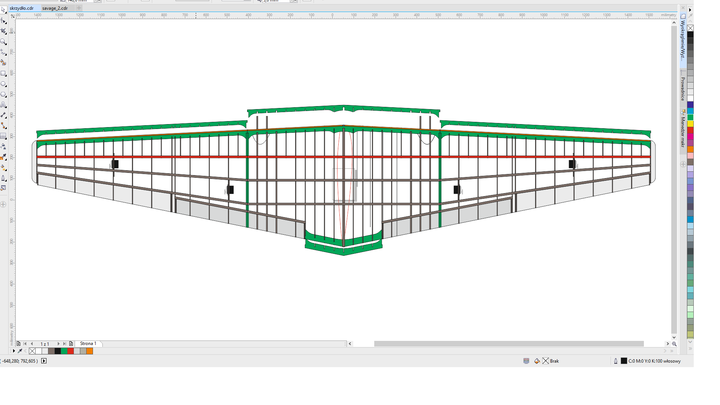
Task: Select the Freehand curve tool
Action: click(4, 52)
